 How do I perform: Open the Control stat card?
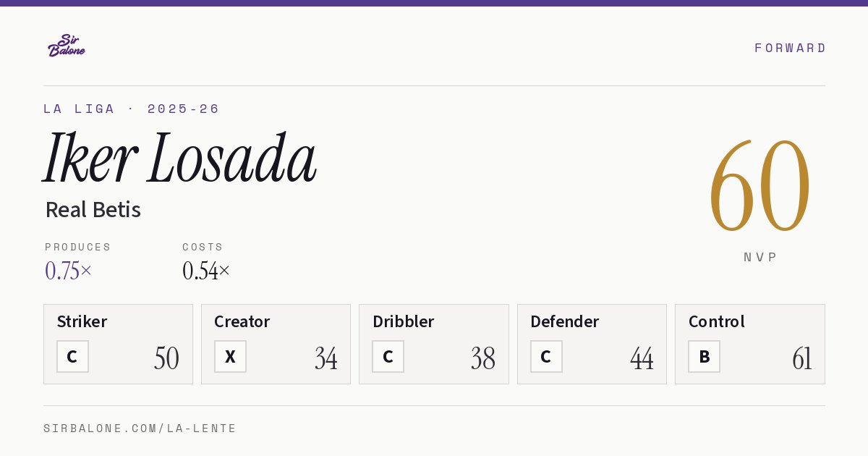point(750,344)
